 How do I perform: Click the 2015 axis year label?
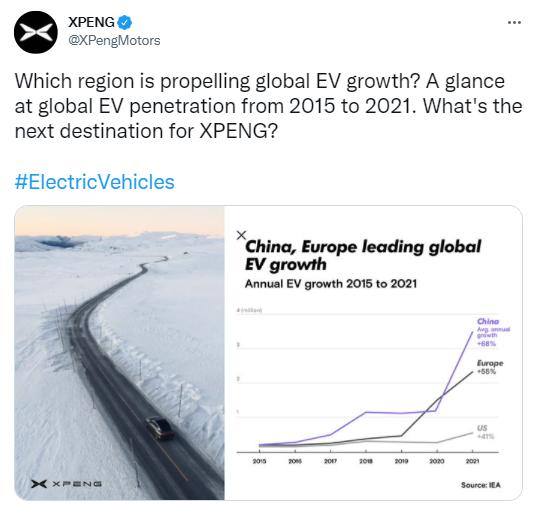click(x=259, y=461)
